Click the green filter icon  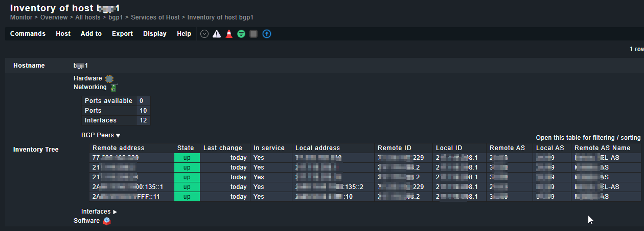click(x=241, y=34)
